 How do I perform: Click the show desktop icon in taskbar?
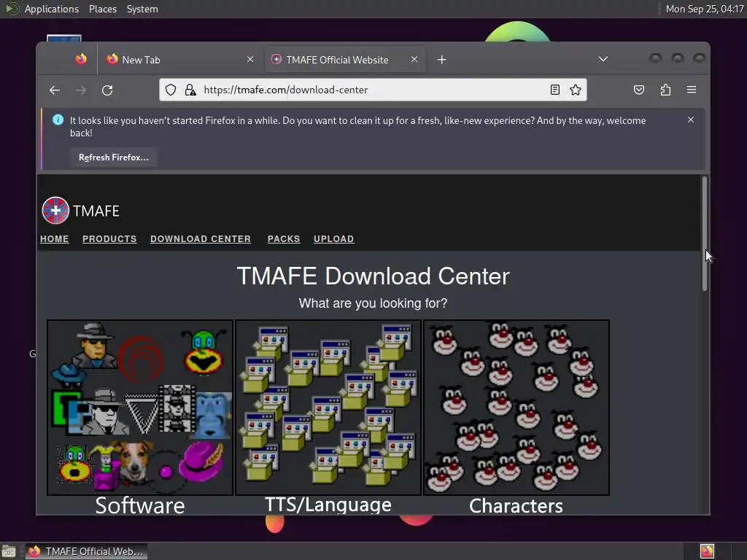pos(9,551)
